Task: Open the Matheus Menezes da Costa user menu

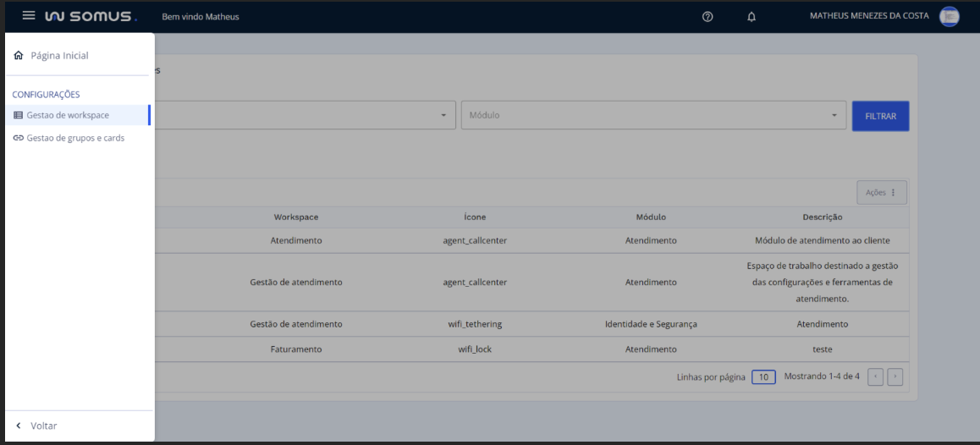Action: [x=869, y=15]
